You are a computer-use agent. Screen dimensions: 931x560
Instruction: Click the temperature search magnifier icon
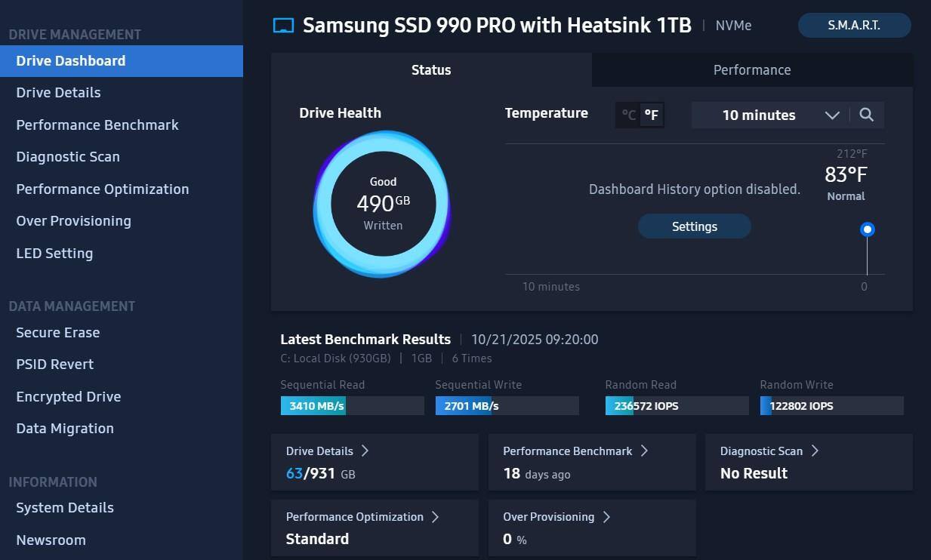click(866, 115)
